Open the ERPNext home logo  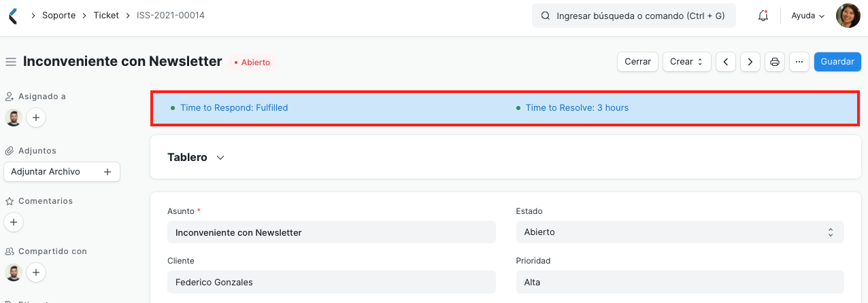(x=13, y=16)
